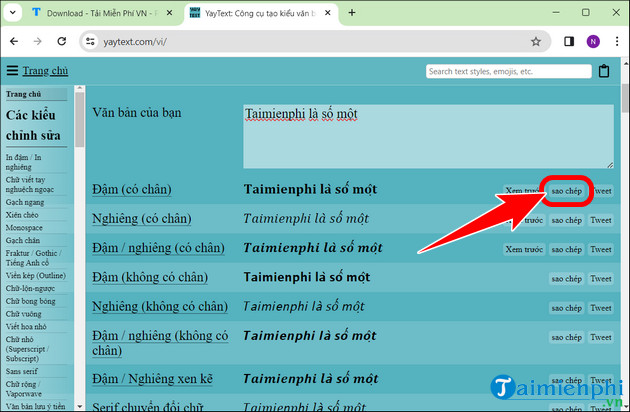Open Chữ rộng / Vaporwave sidebar link
Image resolution: width=630 pixels, height=412 pixels.
tap(23, 389)
